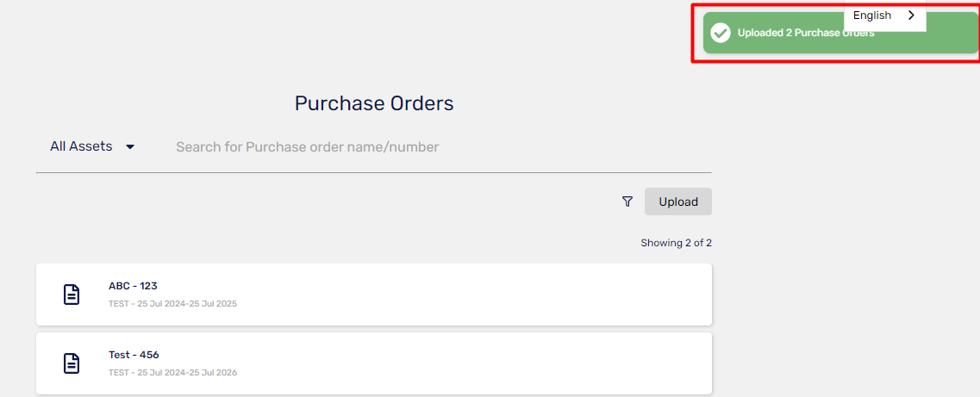Expand the All Assets dropdown arrow

(130, 146)
